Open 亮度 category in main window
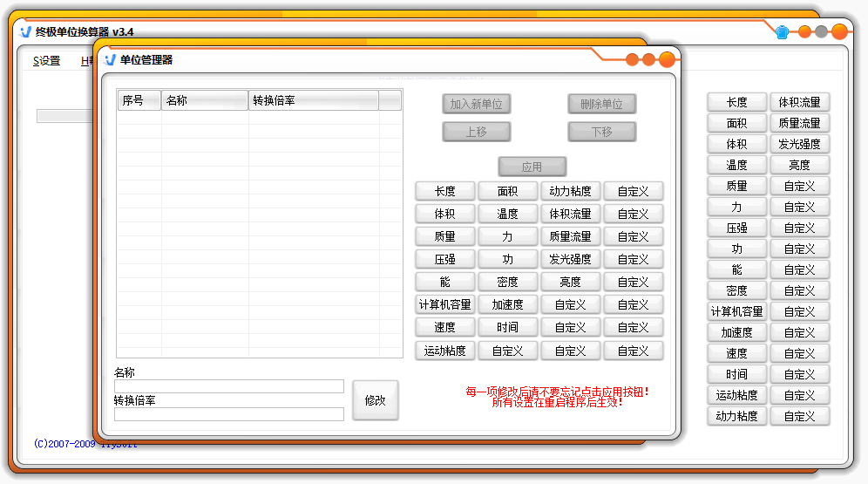 tap(799, 165)
